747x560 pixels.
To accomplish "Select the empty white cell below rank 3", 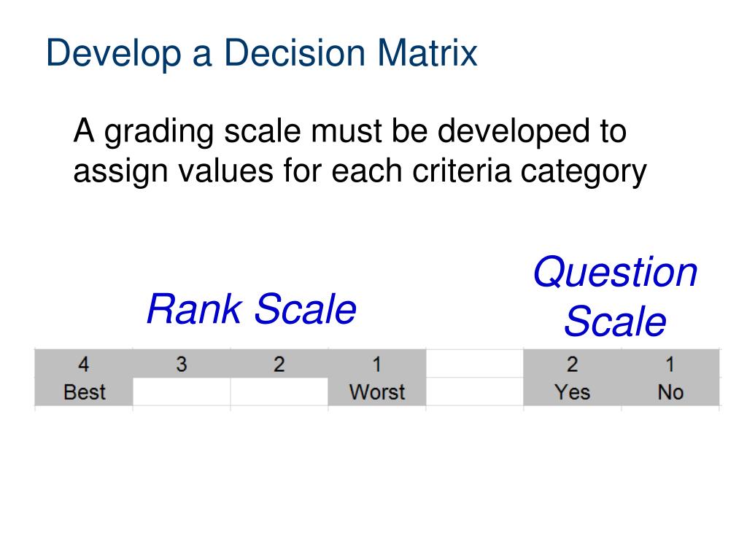I will pyautogui.click(x=182, y=392).
